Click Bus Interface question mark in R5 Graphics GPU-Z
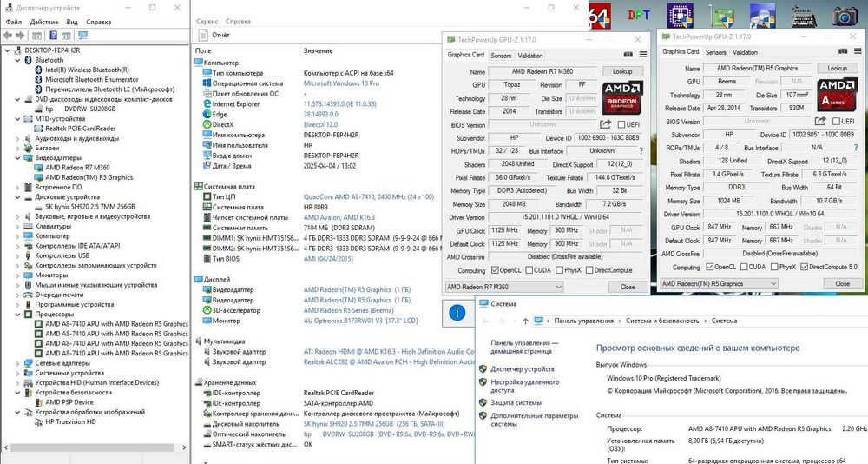This screenshot has width=868, height=464. coord(856,148)
